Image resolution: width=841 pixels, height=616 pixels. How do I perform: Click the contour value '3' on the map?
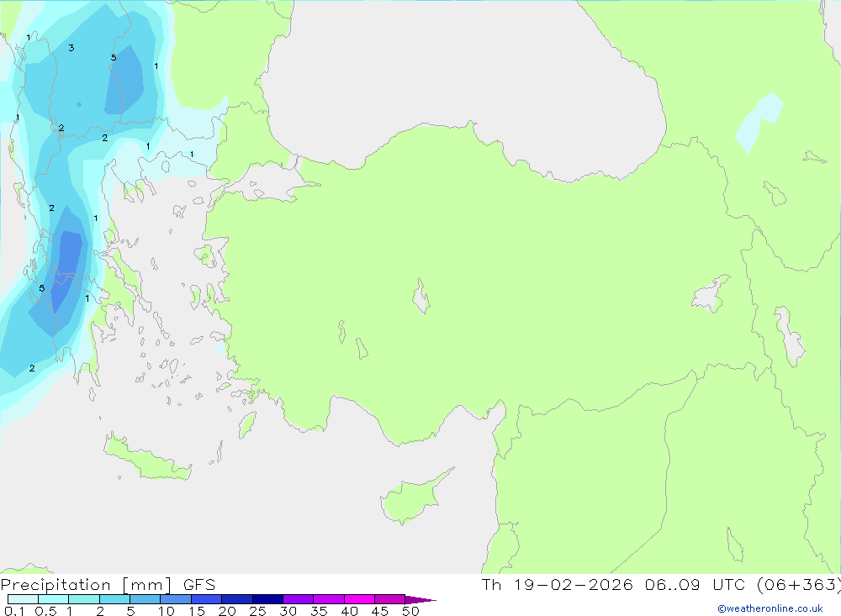pyautogui.click(x=71, y=48)
